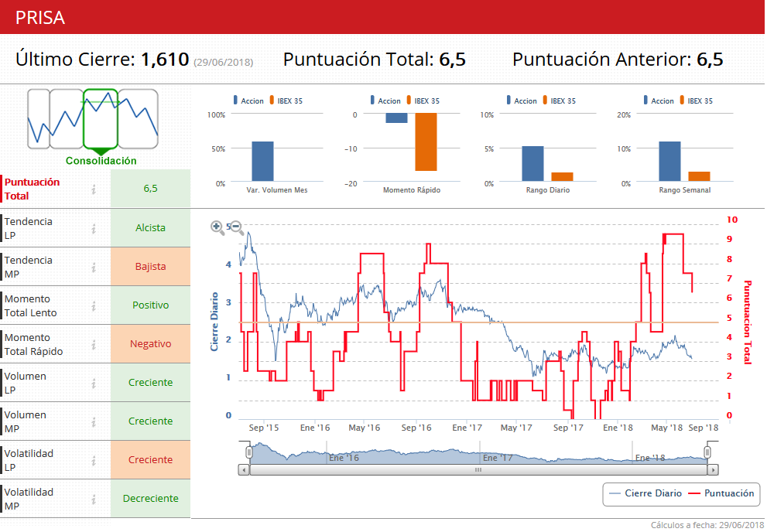This screenshot has width=767, height=532.
Task: Toggle Accion series in Rango Diario chart
Action: 522,101
